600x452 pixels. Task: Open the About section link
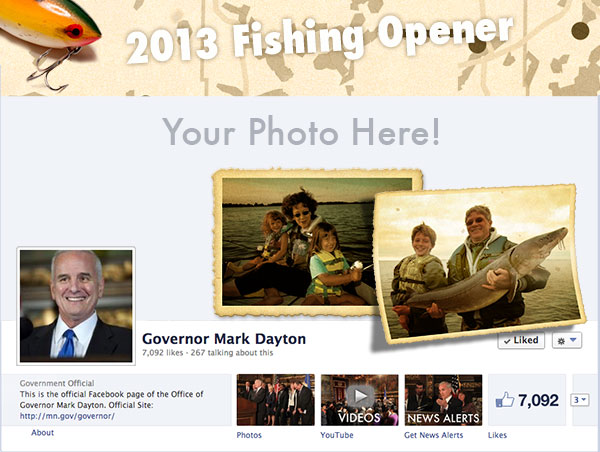click(42, 432)
